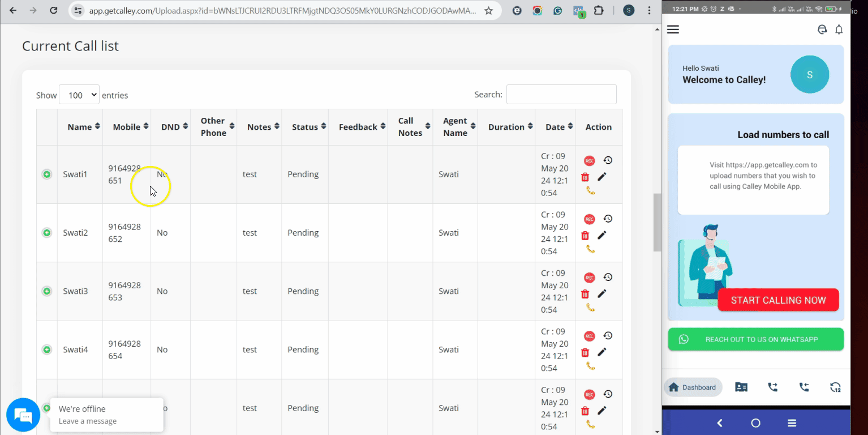This screenshot has height=435, width=868.
Task: Open the Show entries dropdown
Action: (79, 95)
